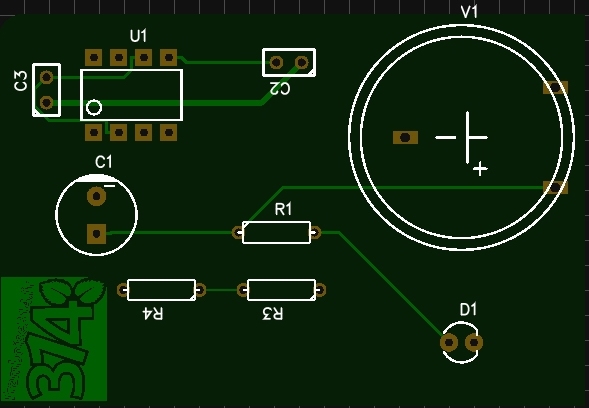Viewport: 589px width, 408px height.
Task: Select the R4 resistor body
Action: (162, 290)
